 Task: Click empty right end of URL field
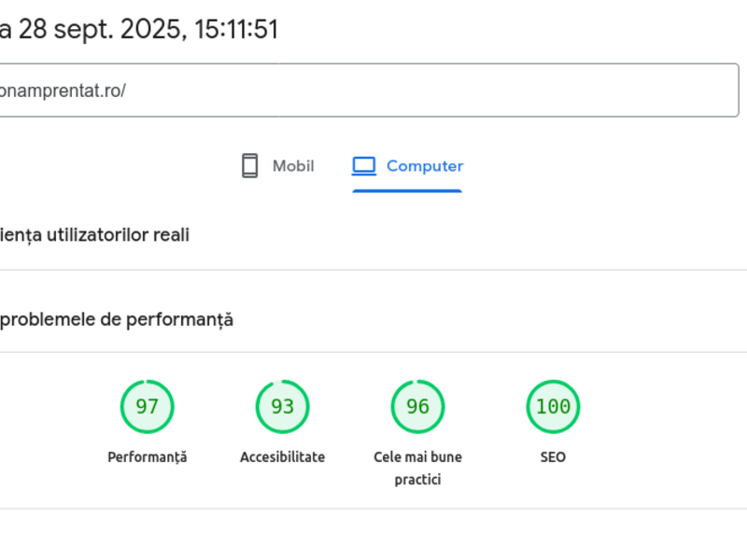tap(691, 91)
